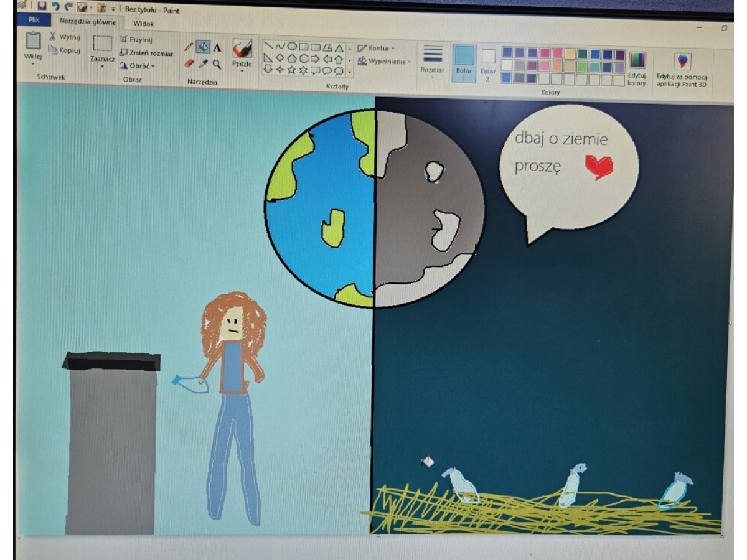747x560 pixels.
Task: Click the Save icon in title bar
Action: pos(42,6)
